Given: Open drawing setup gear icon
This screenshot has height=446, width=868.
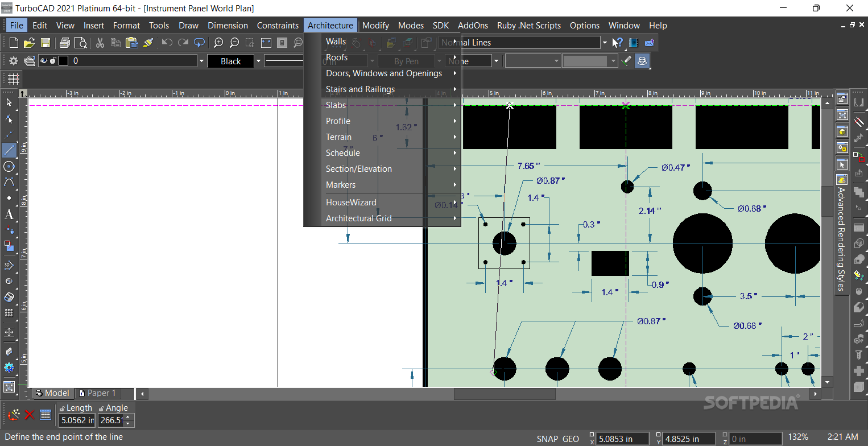Looking at the screenshot, I should click(x=14, y=61).
